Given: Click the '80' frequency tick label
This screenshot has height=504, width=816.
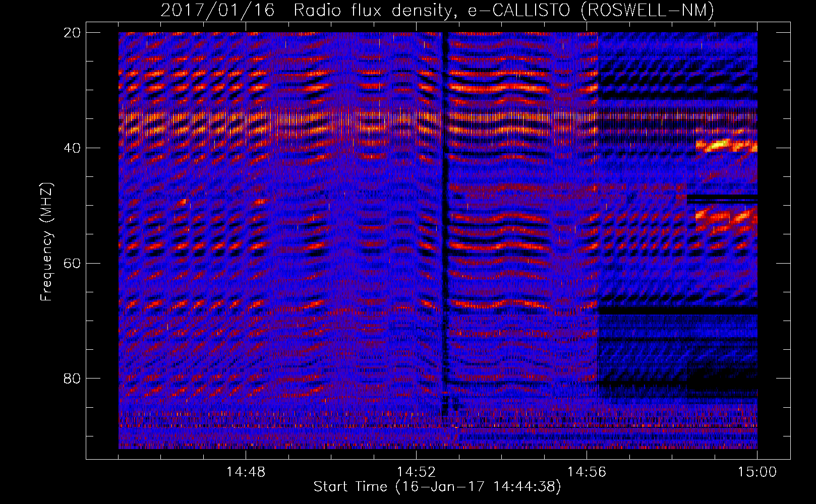Looking at the screenshot, I should pos(72,379).
